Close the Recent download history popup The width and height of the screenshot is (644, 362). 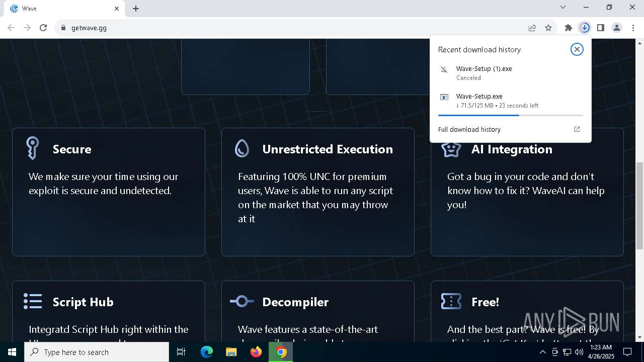[x=577, y=49]
